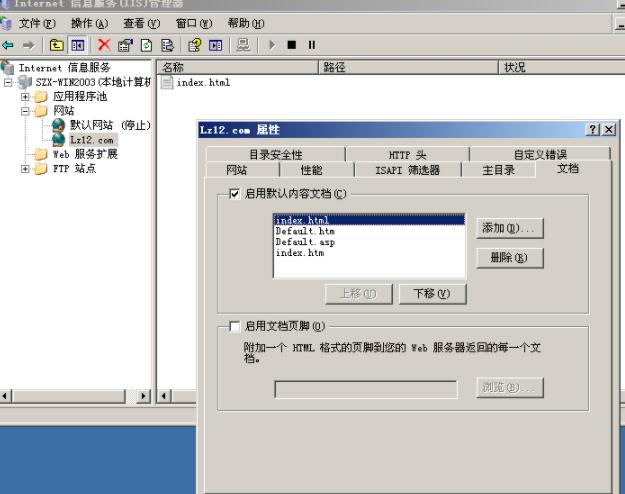625x494 pixels.
Task: Click the connect to computer toolbar icon
Action: pos(243,45)
